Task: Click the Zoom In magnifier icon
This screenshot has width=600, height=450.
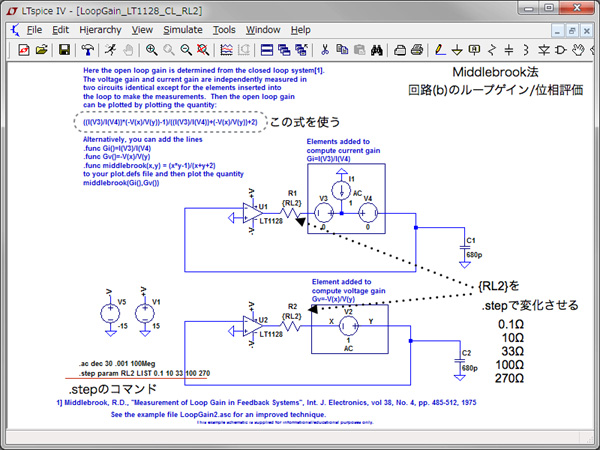Action: click(x=152, y=49)
